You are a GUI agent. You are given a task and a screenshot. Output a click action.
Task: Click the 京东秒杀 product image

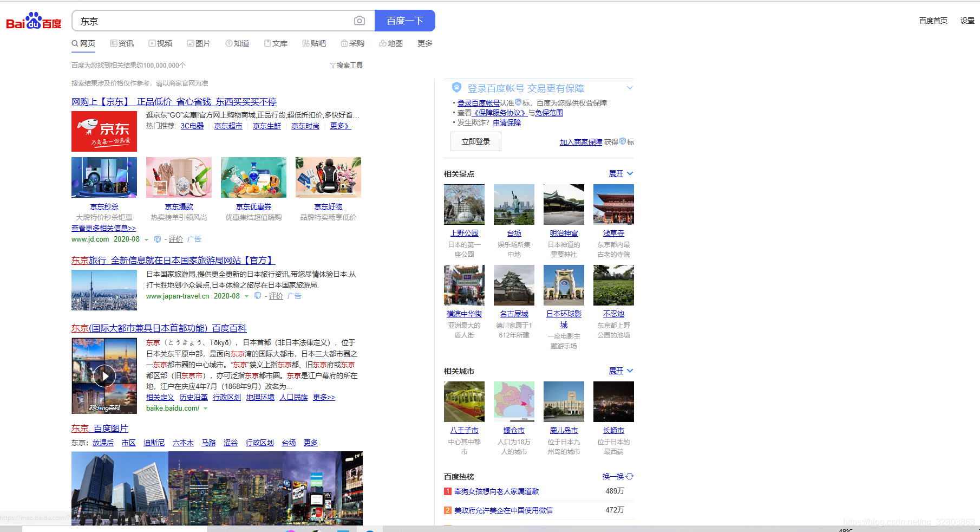[x=104, y=177]
